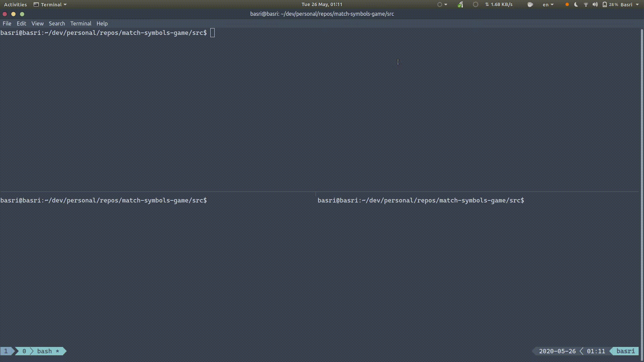This screenshot has width=644, height=362.
Task: Open the View menu
Action: [x=37, y=23]
